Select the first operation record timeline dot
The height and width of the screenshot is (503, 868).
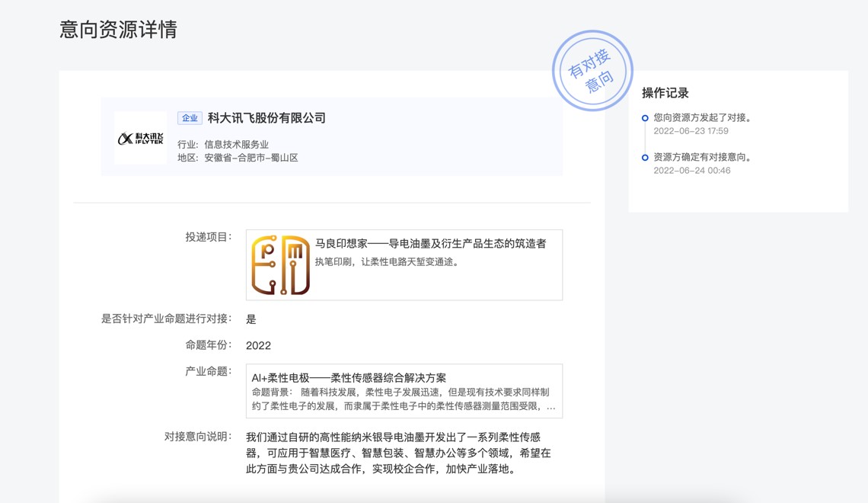pos(645,118)
